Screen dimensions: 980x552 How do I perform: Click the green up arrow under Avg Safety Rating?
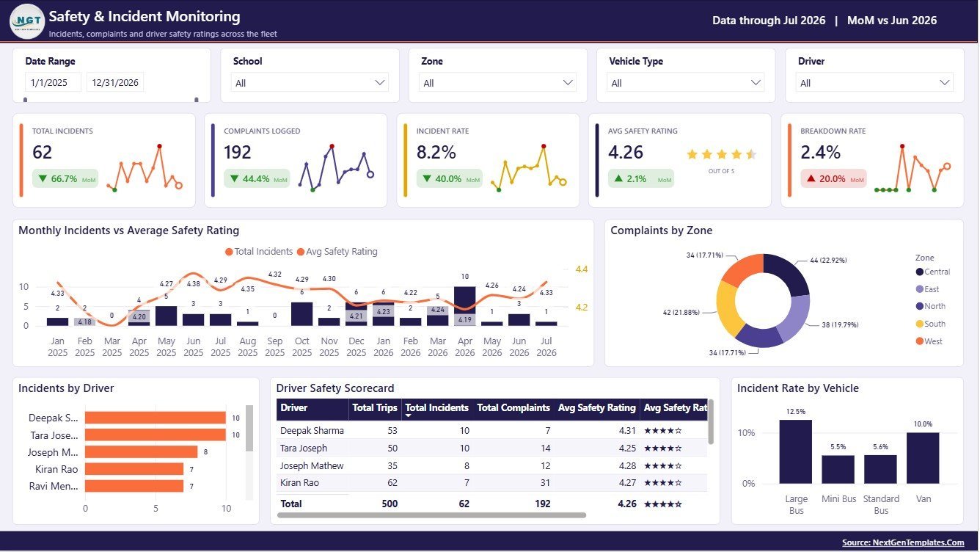(x=619, y=178)
